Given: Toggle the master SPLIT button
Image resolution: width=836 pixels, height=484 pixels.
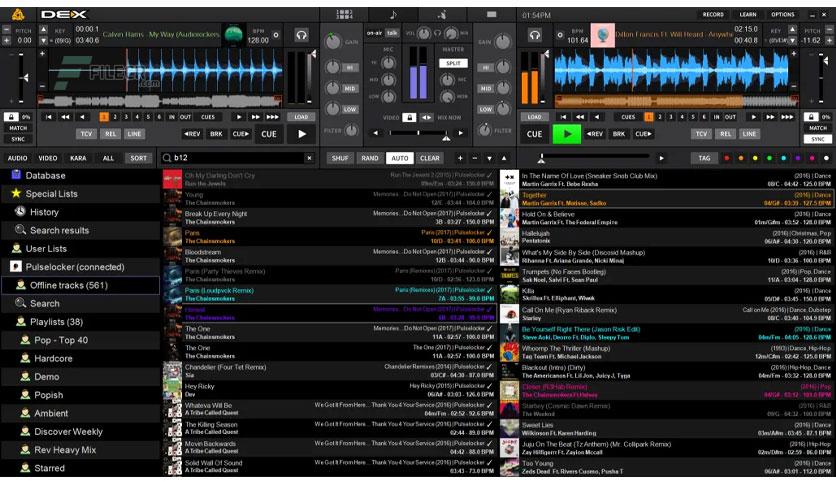Looking at the screenshot, I should click(x=453, y=63).
